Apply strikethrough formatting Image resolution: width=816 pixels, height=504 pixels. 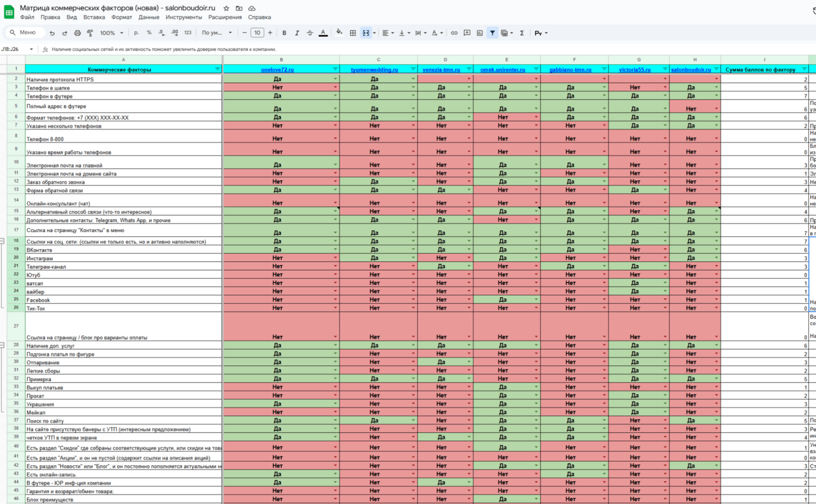coord(310,33)
